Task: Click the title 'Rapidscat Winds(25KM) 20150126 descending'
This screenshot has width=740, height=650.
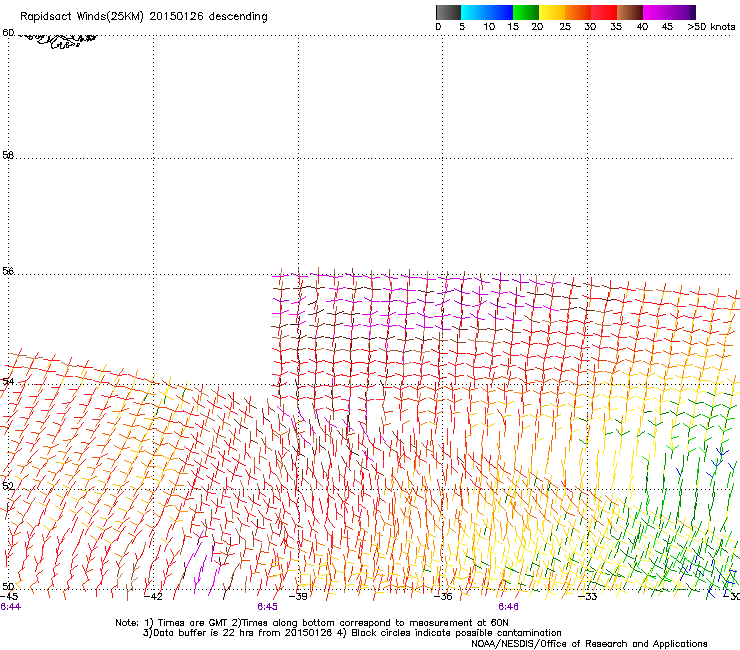Action: [143, 16]
